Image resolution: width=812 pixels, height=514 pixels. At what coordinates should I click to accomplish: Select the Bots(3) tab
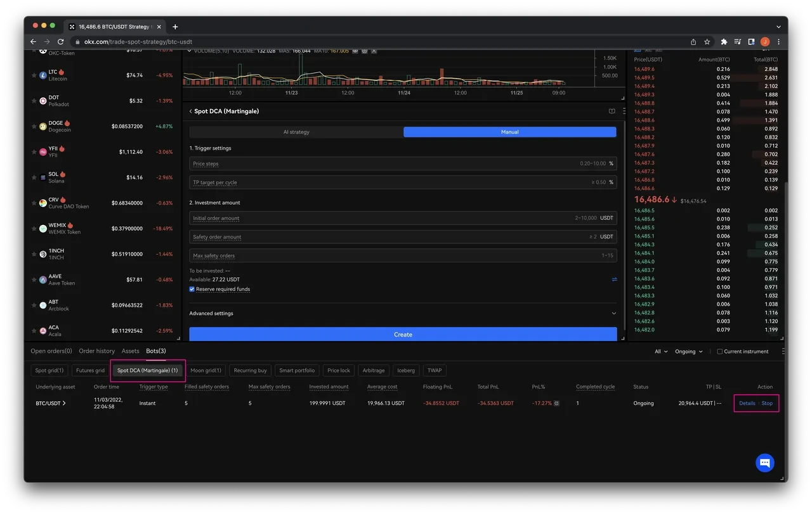[x=156, y=351]
